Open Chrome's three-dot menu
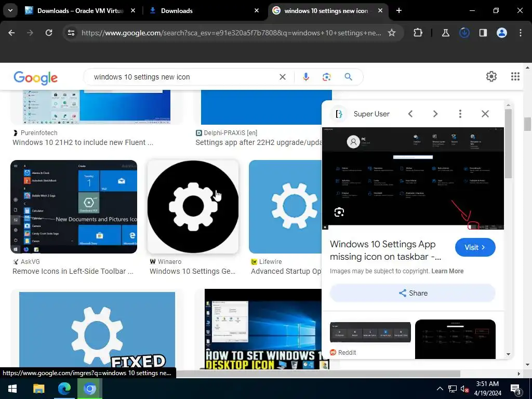The width and height of the screenshot is (532, 399). point(520,33)
